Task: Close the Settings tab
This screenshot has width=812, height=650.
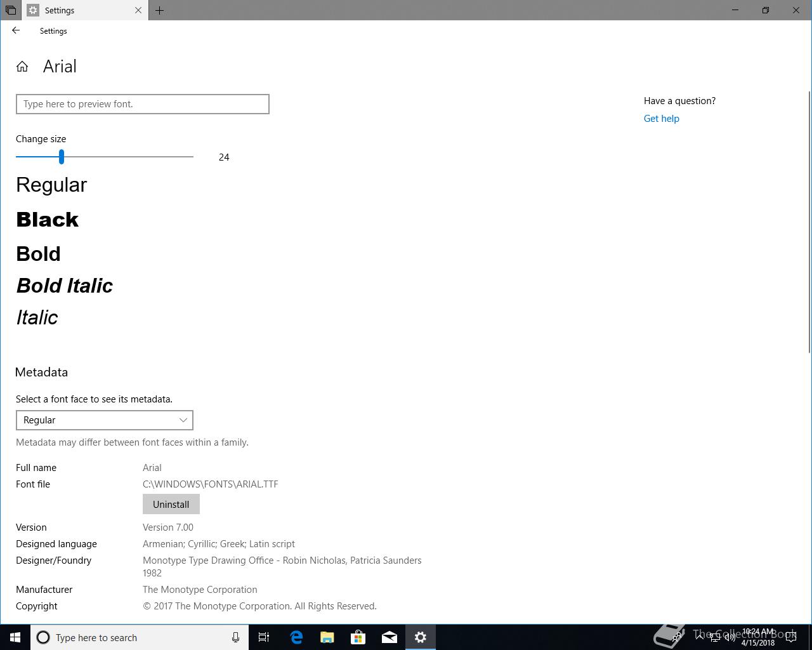Action: coord(138,10)
